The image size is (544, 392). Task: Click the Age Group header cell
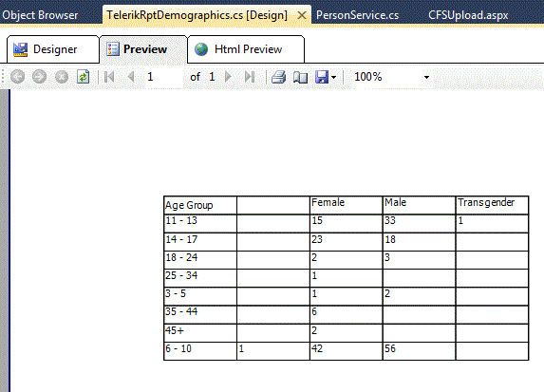click(200, 205)
